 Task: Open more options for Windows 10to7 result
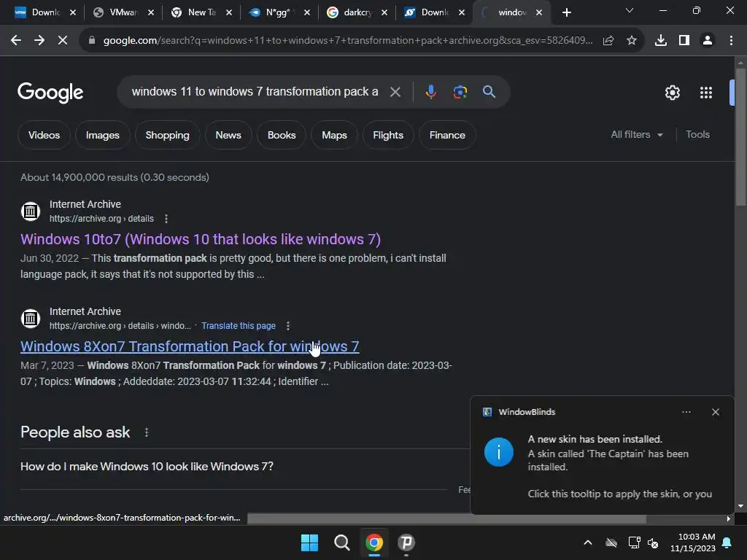[x=166, y=219]
